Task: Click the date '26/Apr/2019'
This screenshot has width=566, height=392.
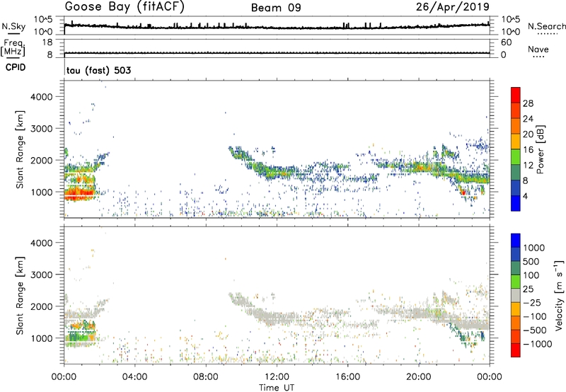Action: 453,7
